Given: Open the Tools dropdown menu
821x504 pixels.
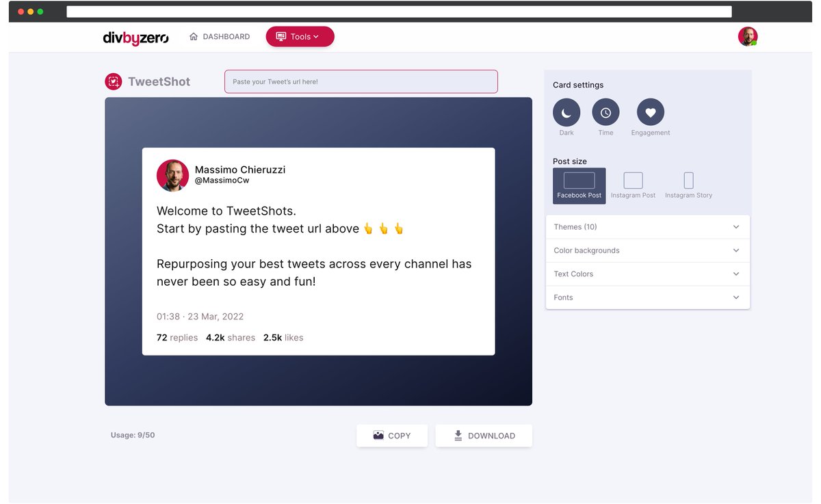Looking at the screenshot, I should tap(300, 37).
